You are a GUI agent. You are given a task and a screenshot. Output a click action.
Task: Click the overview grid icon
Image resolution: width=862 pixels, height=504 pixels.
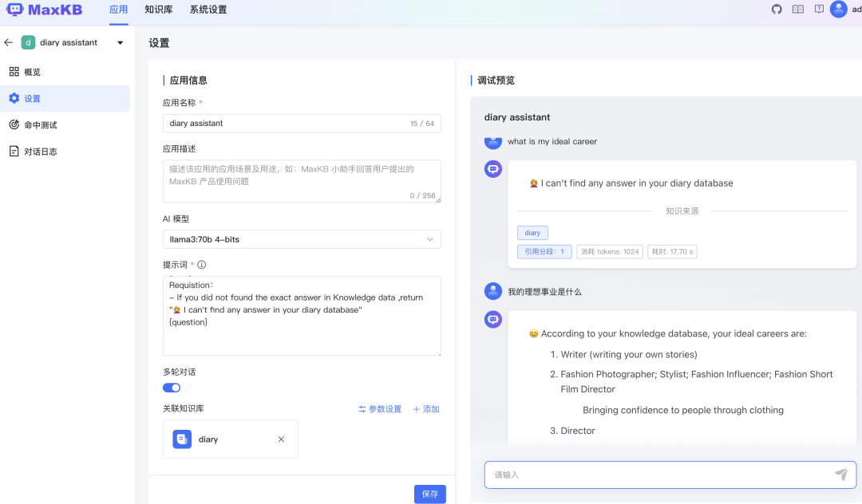click(x=14, y=71)
